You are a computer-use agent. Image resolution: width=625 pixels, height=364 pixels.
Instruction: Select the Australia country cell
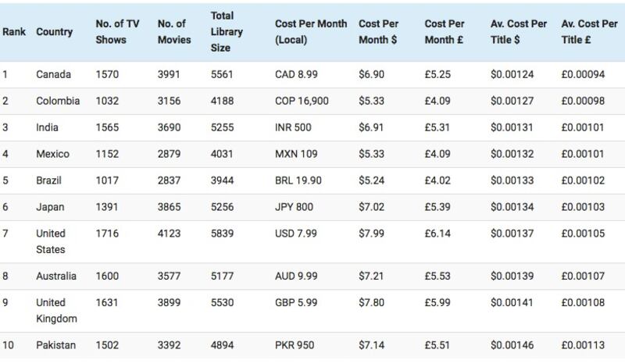[x=56, y=277]
